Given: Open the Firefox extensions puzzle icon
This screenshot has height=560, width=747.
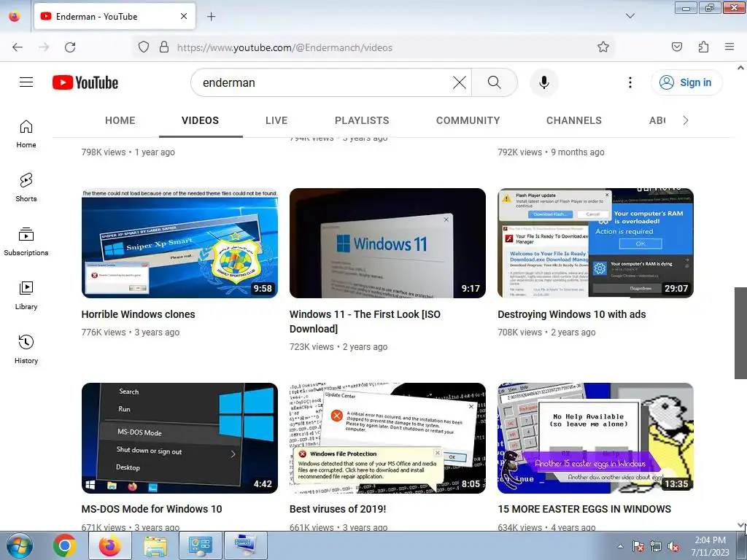Looking at the screenshot, I should coord(703,47).
